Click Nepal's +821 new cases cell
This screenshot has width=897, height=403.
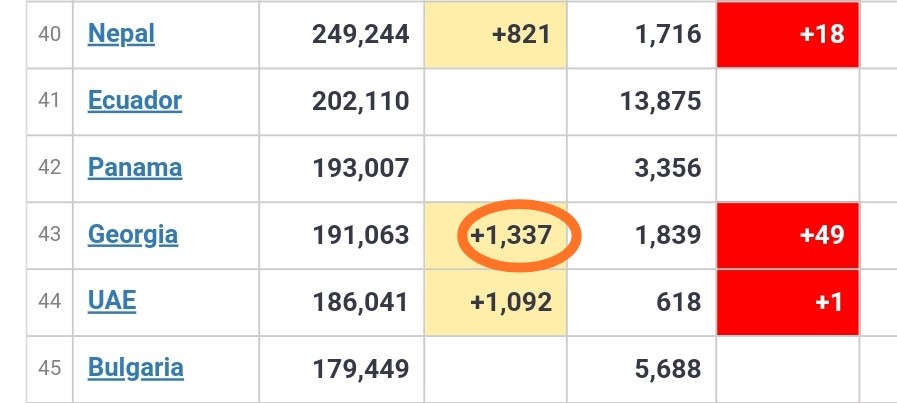[495, 34]
